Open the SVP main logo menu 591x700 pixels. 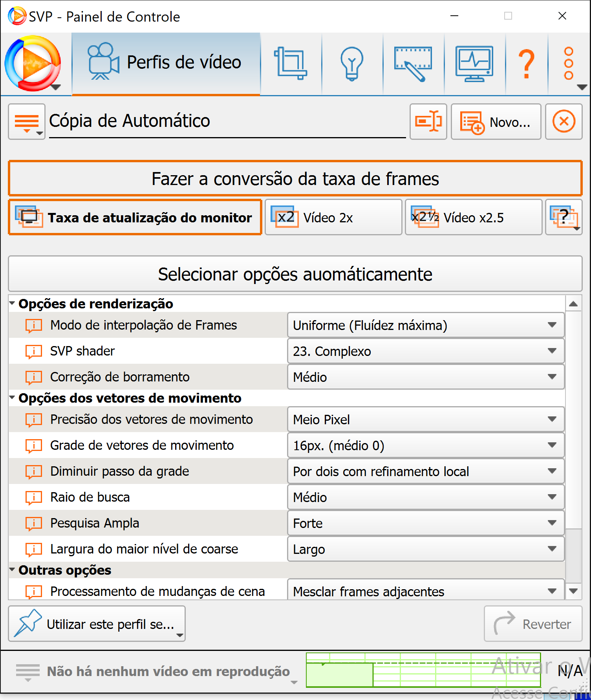click(x=33, y=64)
